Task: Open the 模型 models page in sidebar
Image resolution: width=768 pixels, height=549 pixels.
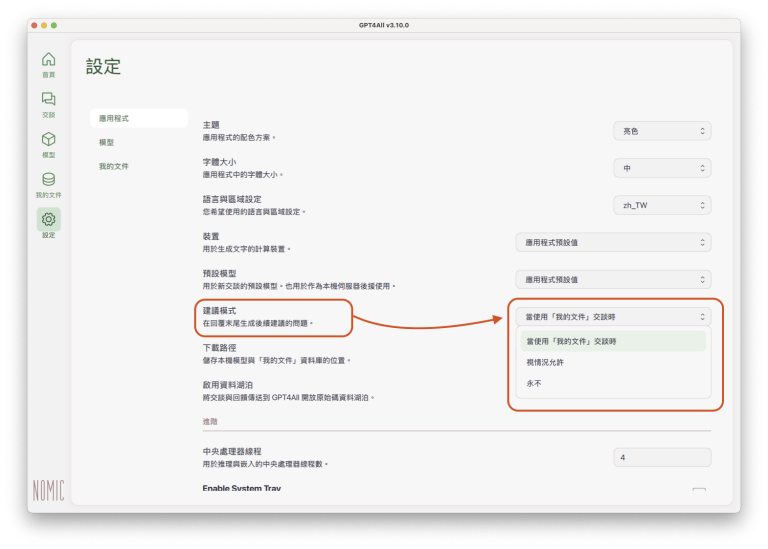Action: tap(48, 142)
